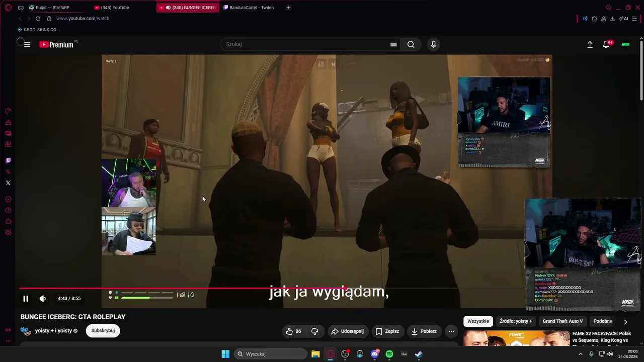Select the Grand Theft Auto V chip

coord(562,321)
